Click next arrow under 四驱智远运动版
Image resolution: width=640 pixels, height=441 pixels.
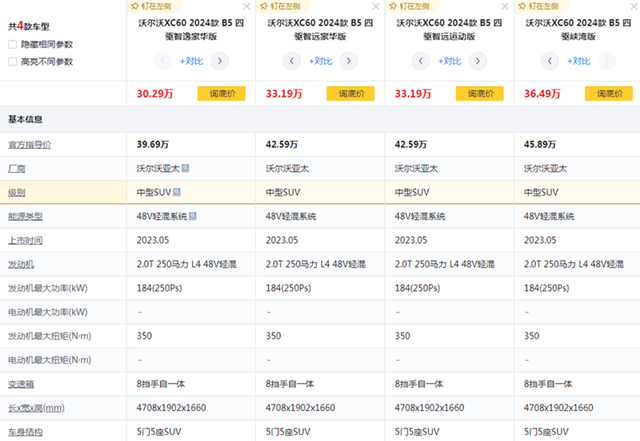pos(478,61)
